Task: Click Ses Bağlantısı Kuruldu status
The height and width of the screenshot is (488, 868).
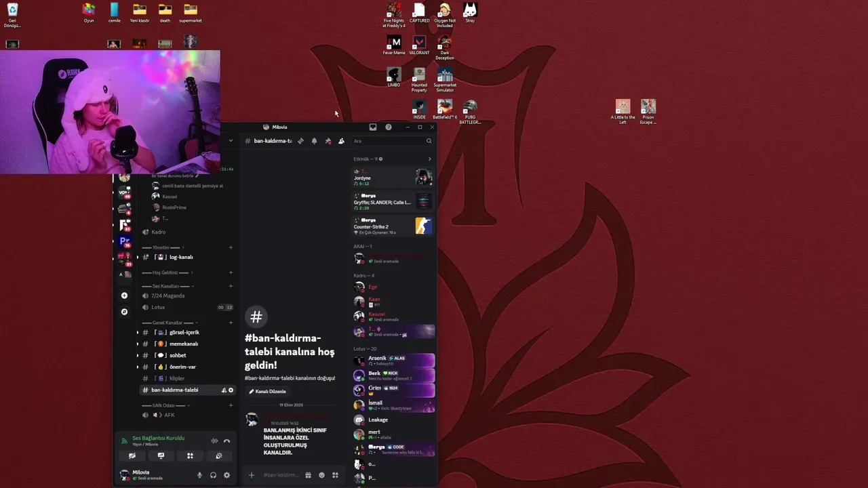Action: pos(158,438)
